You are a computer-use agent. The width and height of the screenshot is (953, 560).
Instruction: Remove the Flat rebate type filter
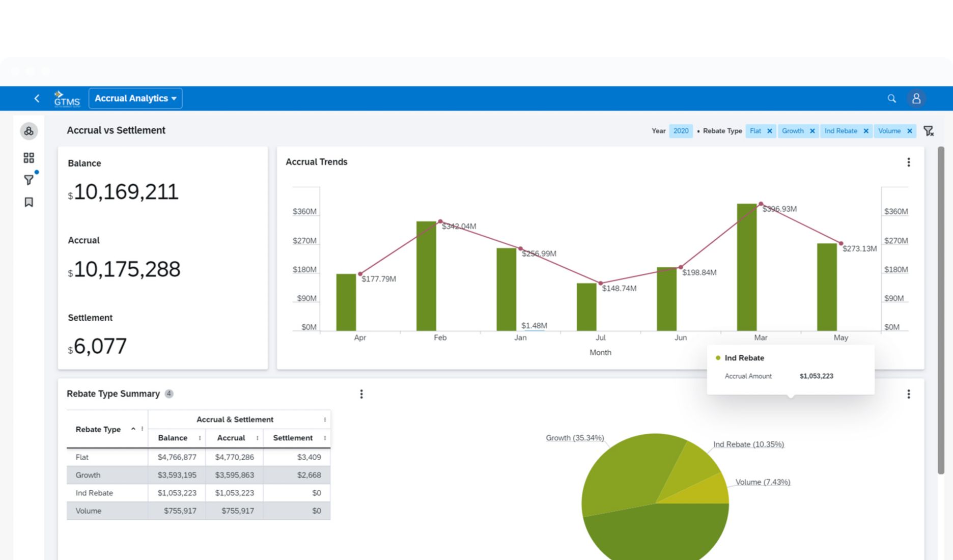point(770,131)
